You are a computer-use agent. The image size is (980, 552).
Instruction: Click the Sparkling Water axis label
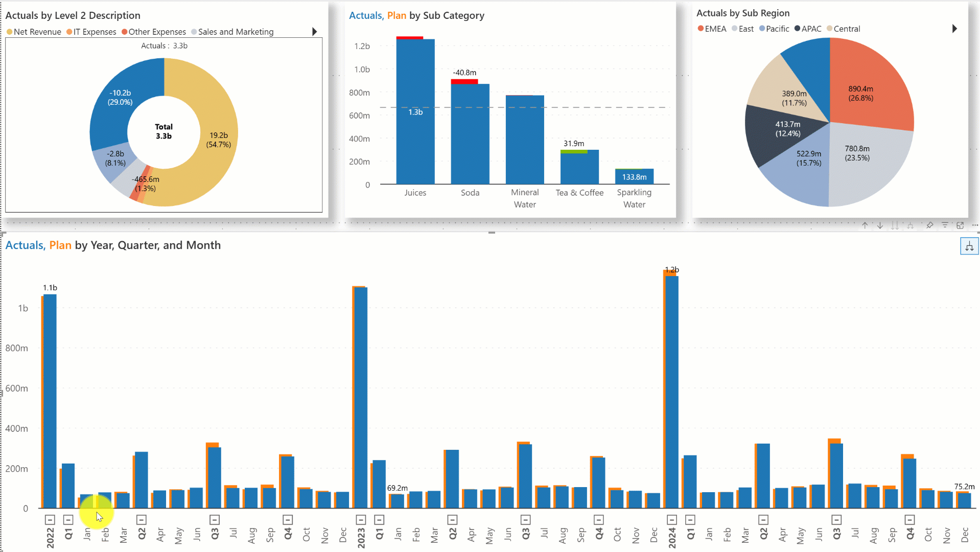634,198
